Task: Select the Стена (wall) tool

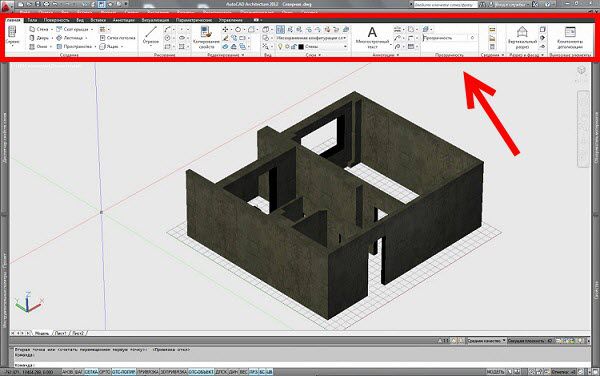Action: (x=39, y=29)
